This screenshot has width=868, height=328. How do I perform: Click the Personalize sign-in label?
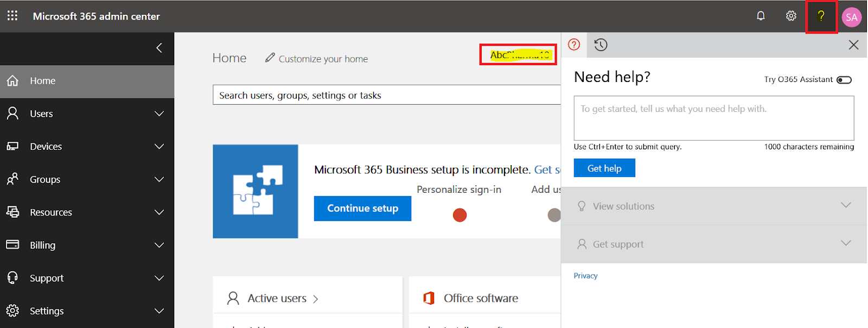(x=459, y=190)
